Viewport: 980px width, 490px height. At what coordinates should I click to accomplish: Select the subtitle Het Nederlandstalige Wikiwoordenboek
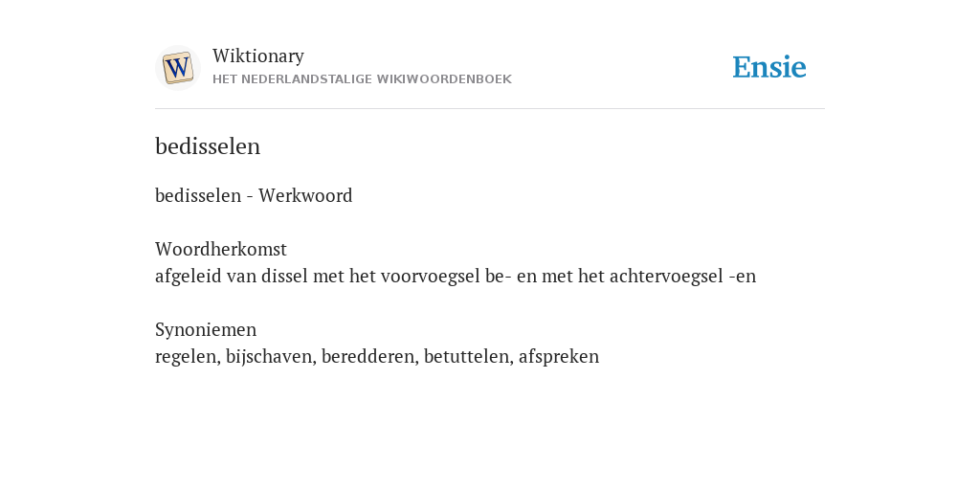coord(362,79)
